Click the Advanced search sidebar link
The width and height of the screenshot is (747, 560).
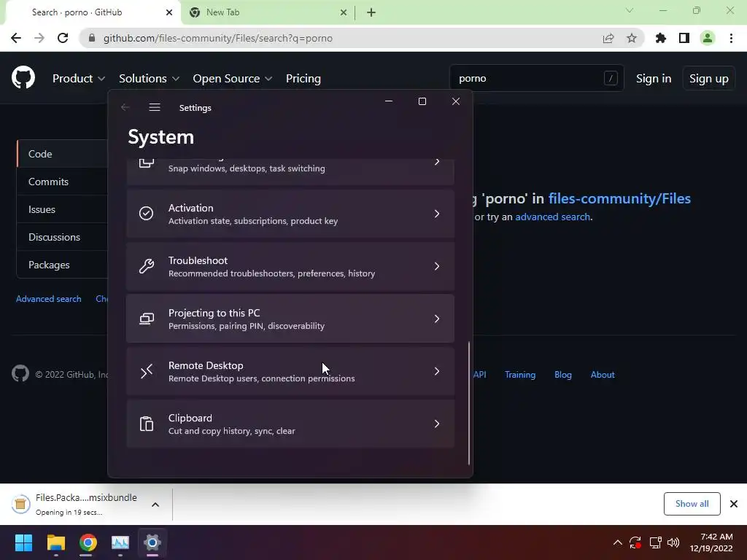click(49, 298)
